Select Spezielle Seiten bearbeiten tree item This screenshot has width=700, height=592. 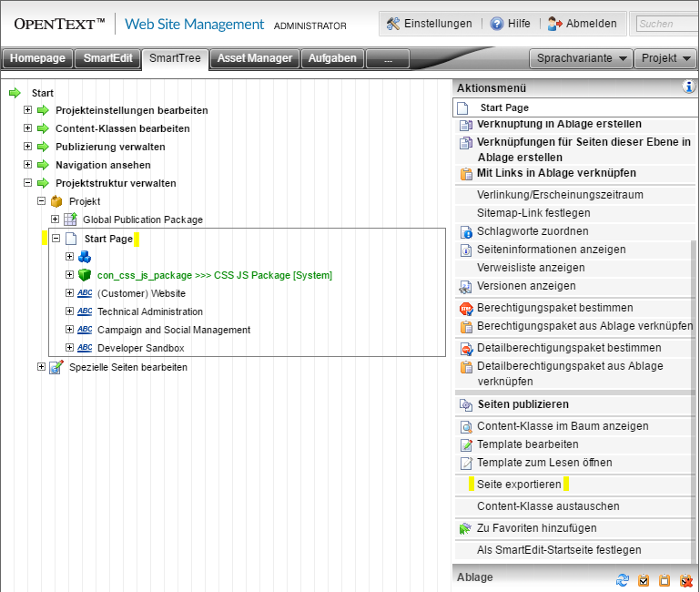[128, 367]
